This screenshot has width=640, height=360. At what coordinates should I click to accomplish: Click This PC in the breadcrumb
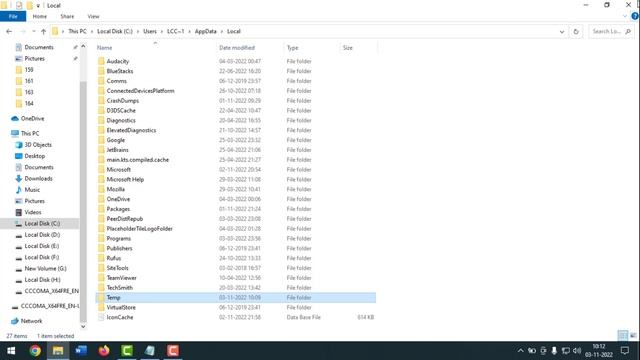(x=77, y=31)
